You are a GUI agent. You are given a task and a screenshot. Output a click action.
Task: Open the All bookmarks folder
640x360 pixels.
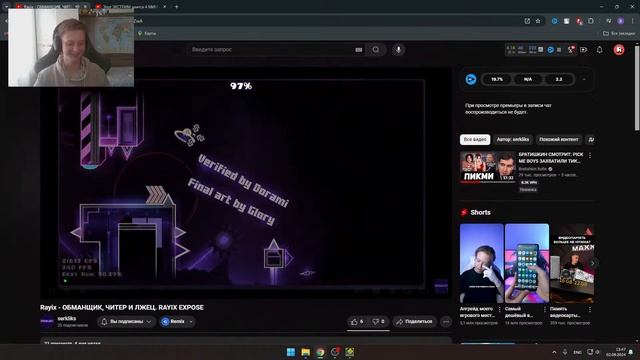coord(619,33)
